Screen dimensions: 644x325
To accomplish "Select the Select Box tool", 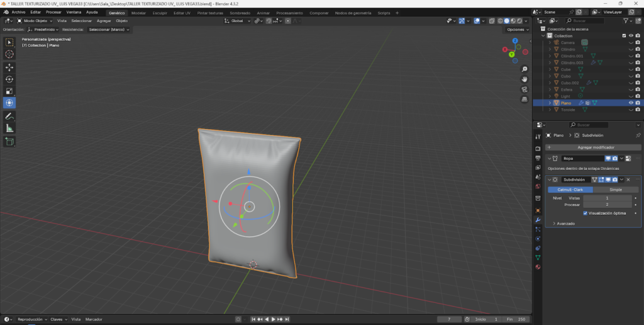I will pos(9,42).
